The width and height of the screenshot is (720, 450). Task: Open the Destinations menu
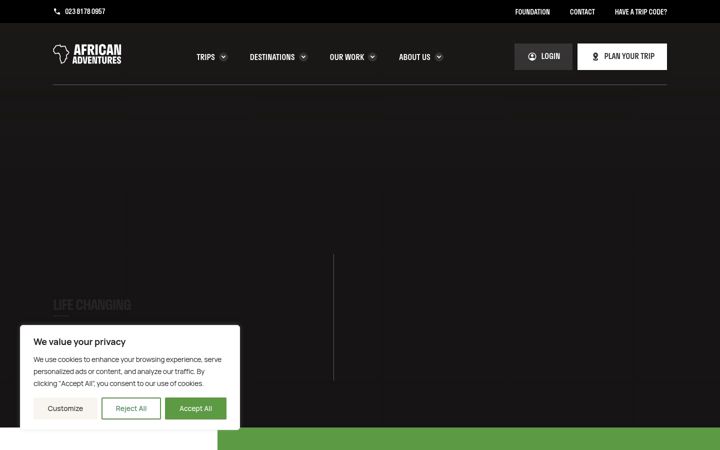272,57
